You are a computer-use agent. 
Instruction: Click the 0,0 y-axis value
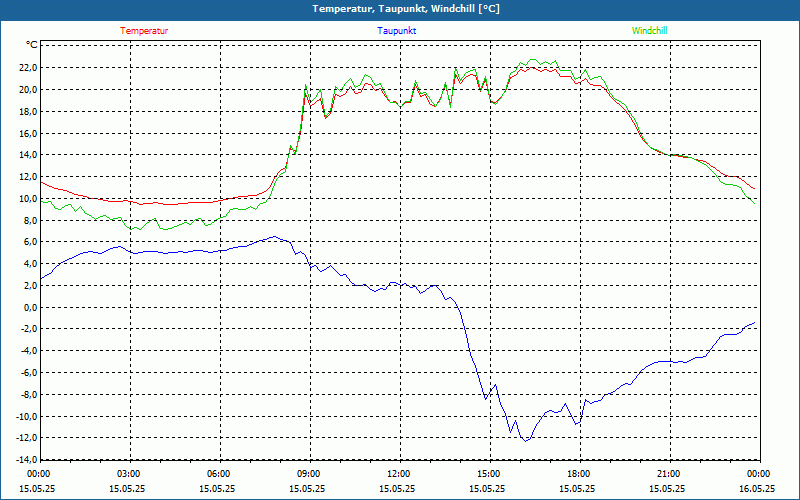point(30,308)
